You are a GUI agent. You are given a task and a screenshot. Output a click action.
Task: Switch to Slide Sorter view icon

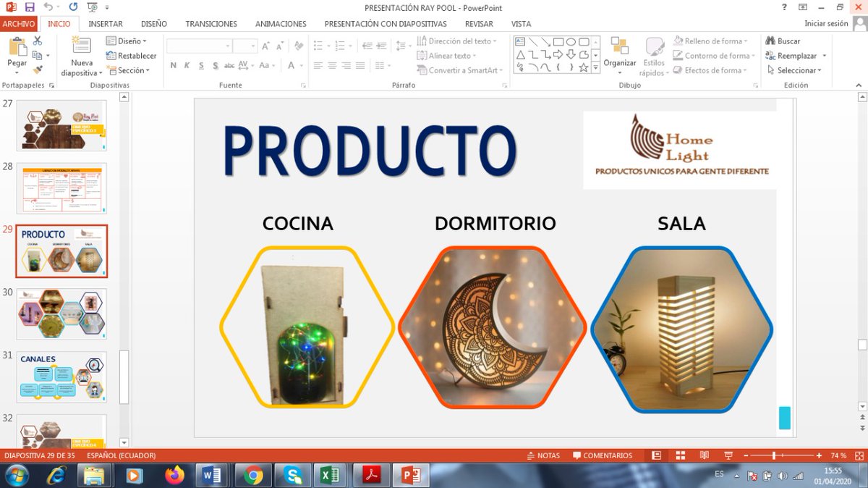click(x=680, y=455)
